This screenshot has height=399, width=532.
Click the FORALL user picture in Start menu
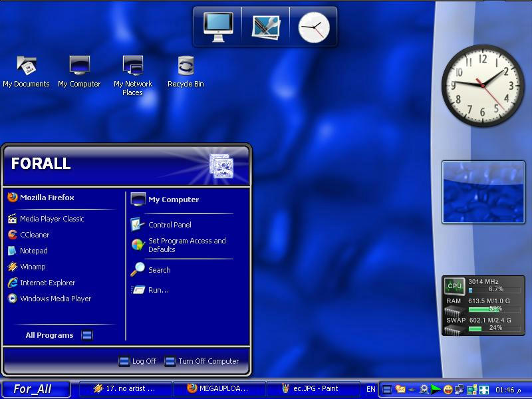click(x=221, y=166)
